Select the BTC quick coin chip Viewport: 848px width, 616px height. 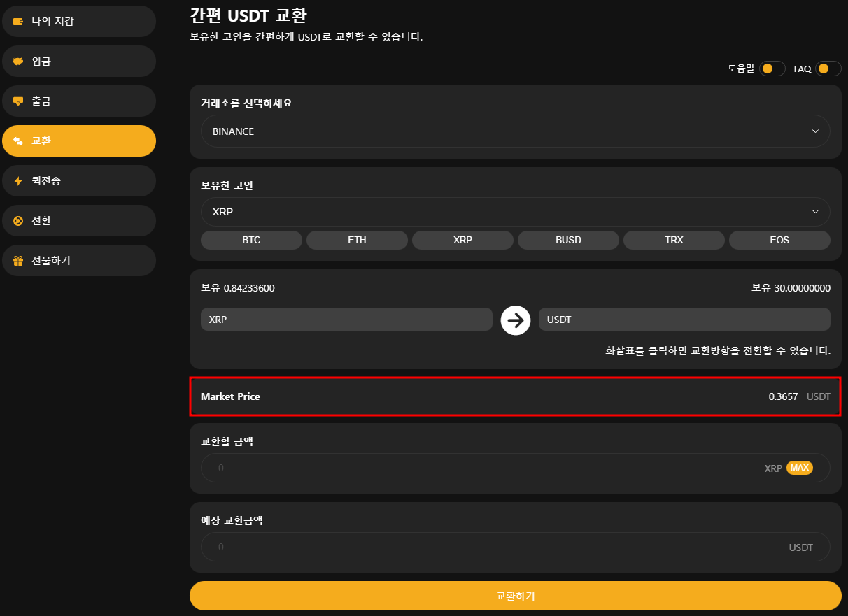[x=251, y=240]
